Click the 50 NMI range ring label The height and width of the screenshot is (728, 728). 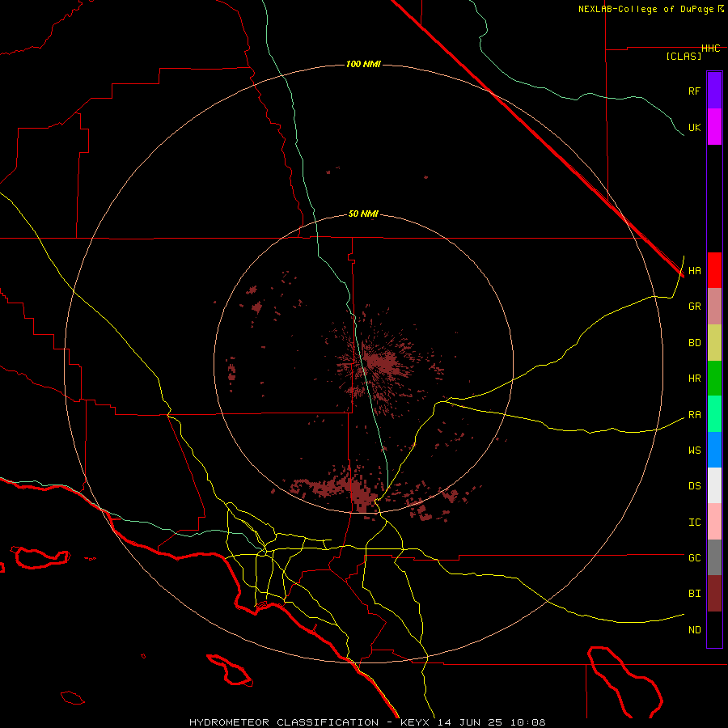pyautogui.click(x=363, y=214)
